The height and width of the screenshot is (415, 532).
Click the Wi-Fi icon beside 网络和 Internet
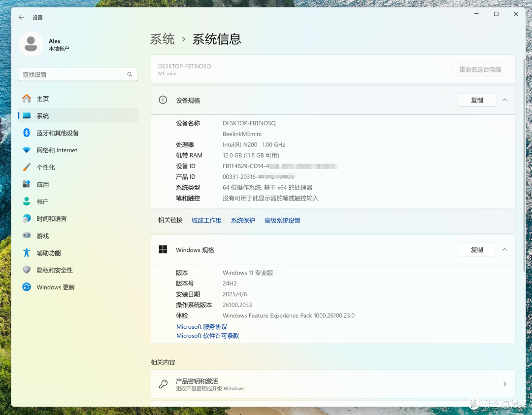(x=27, y=150)
